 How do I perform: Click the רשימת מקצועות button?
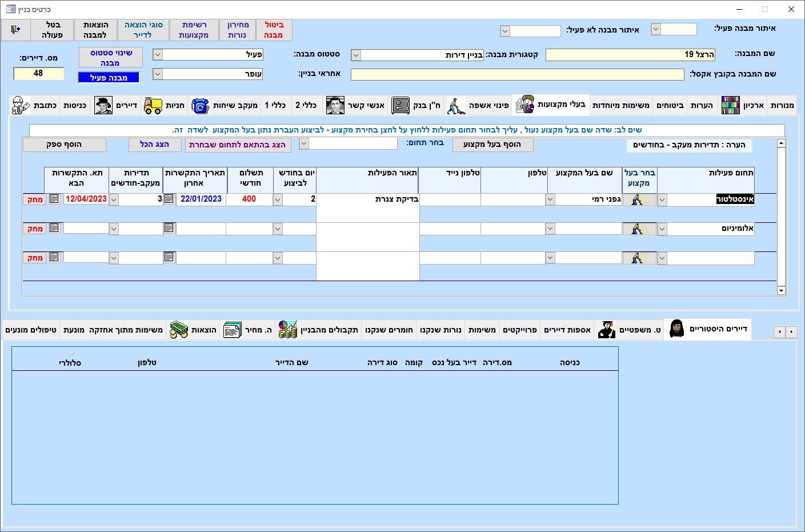[194, 30]
